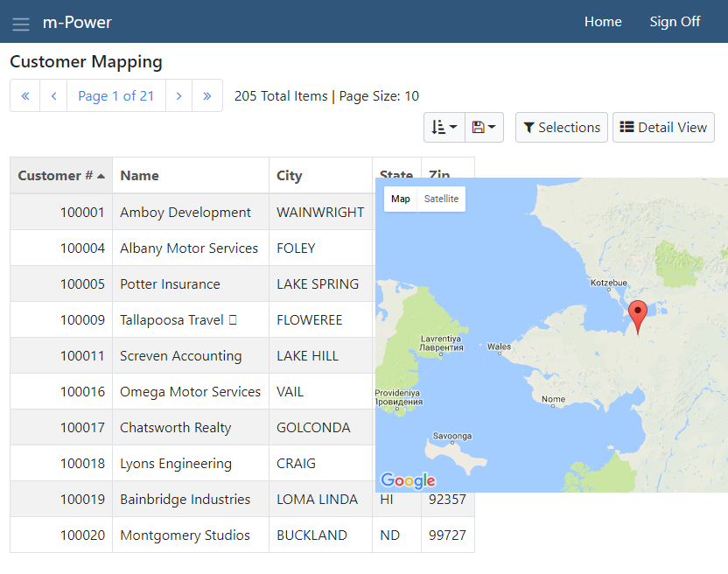Click customer number 100017
Image resolution: width=728 pixels, height=574 pixels.
pyautogui.click(x=82, y=427)
